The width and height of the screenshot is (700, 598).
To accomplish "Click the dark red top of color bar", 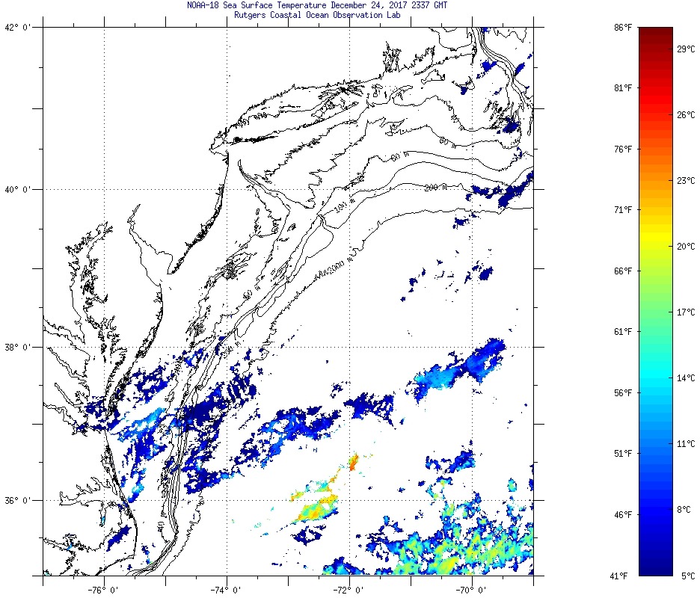I will pyautogui.click(x=656, y=34).
